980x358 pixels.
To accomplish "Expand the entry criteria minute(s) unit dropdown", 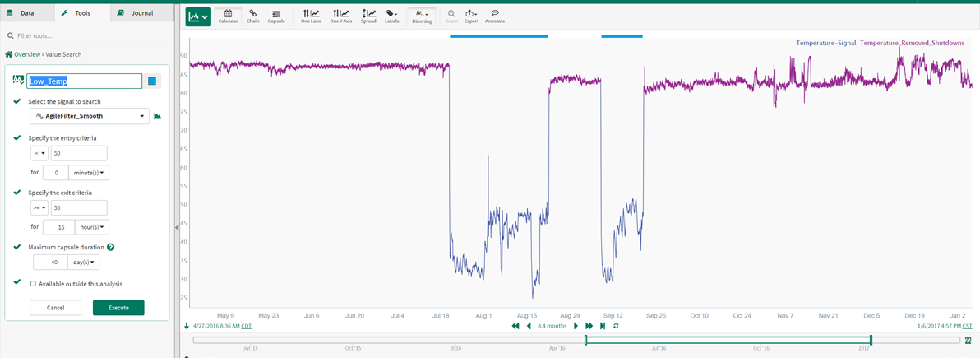I will (90, 173).
